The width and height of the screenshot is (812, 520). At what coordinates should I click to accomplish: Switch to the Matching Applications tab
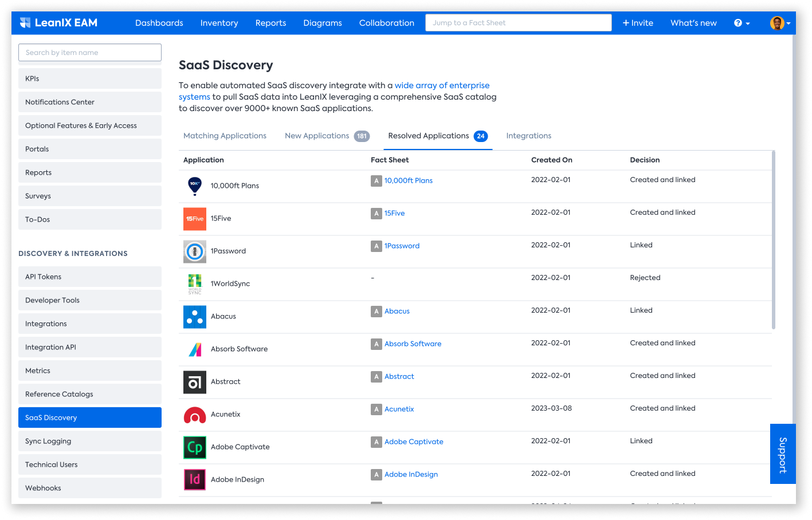(x=225, y=136)
